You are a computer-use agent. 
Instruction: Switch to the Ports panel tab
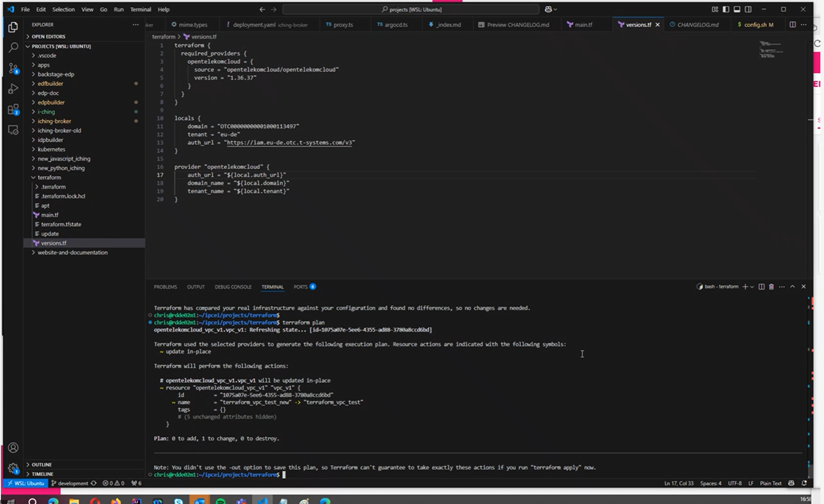[x=304, y=287]
